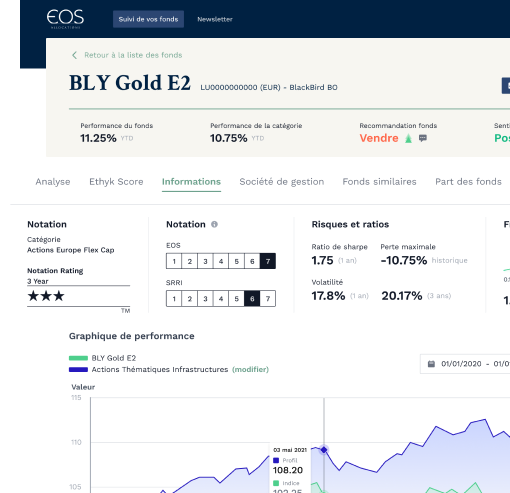Click the blue Actions Thématiques legend swatch
This screenshot has width=510, height=493.
pos(78,370)
